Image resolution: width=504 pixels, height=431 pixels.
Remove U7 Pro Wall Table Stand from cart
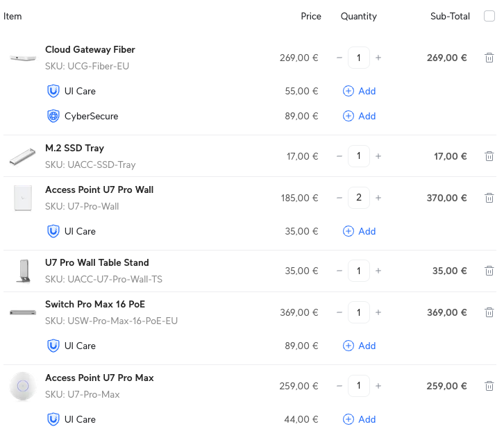489,271
